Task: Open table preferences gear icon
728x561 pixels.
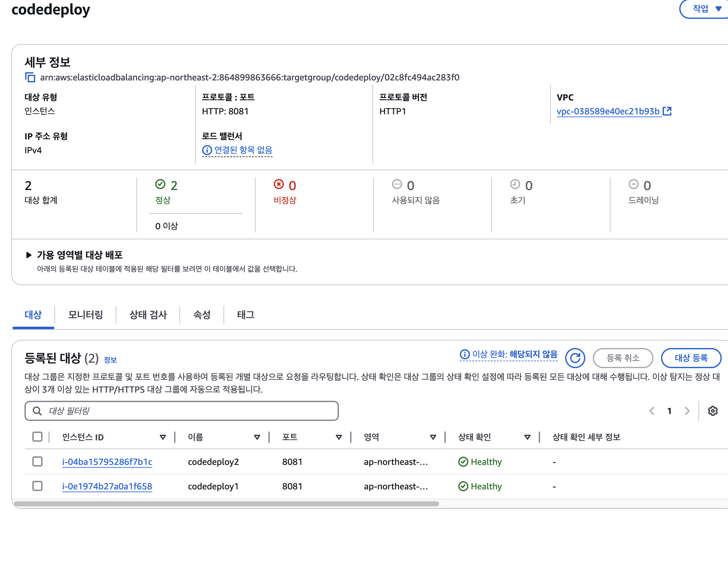Action: 712,411
